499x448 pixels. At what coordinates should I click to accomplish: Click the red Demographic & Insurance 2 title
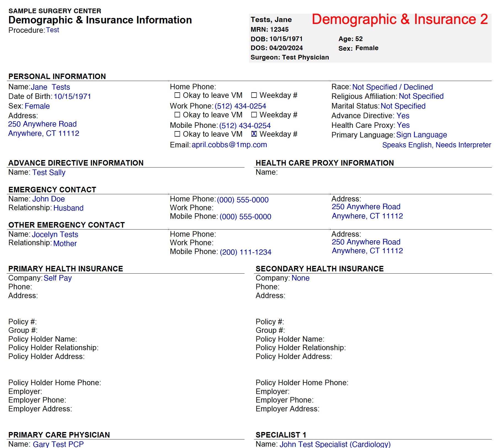(400, 19)
